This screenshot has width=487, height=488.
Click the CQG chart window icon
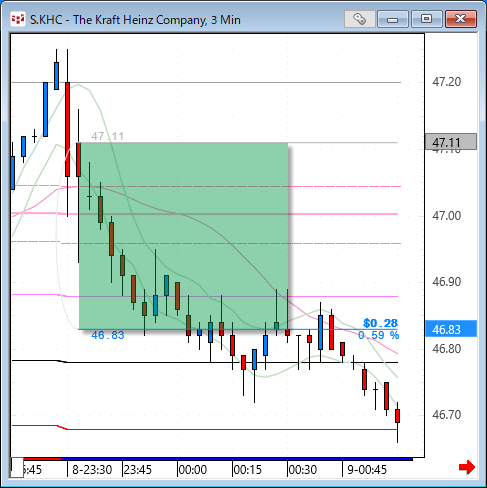click(x=18, y=19)
